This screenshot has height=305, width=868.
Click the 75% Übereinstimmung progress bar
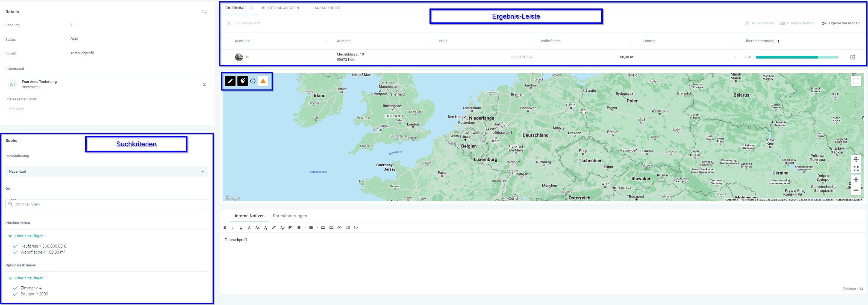[797, 57]
